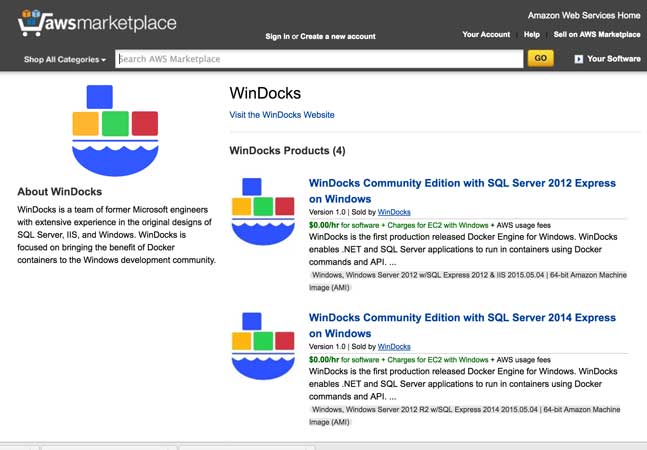Visit the WinDocks Website link
The width and height of the screenshot is (647, 450).
coord(282,115)
